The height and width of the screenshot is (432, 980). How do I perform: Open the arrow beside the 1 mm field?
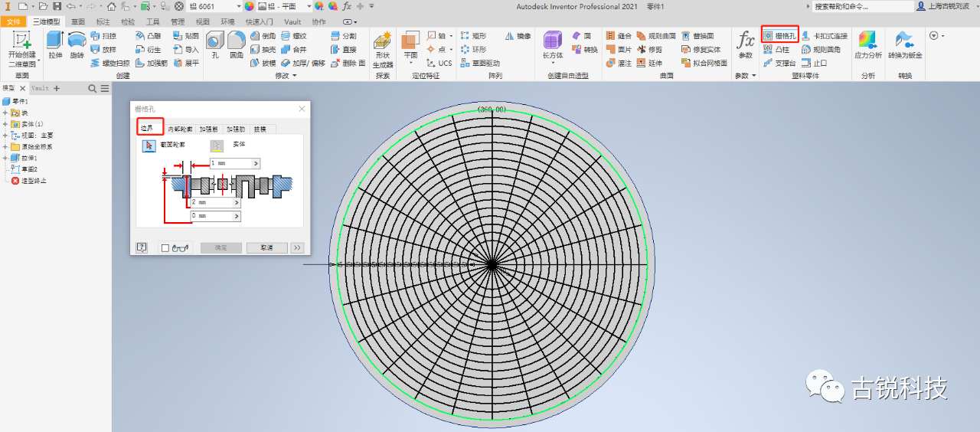point(256,163)
